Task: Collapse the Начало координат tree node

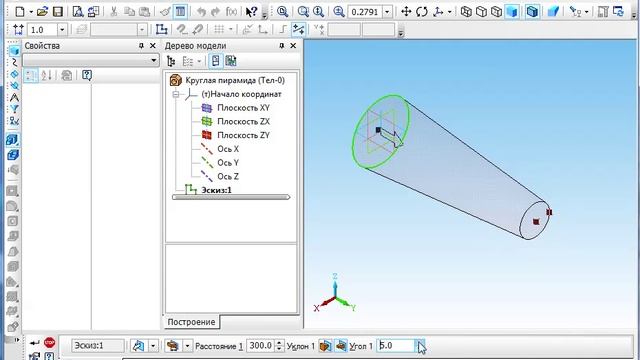Action: click(176, 94)
